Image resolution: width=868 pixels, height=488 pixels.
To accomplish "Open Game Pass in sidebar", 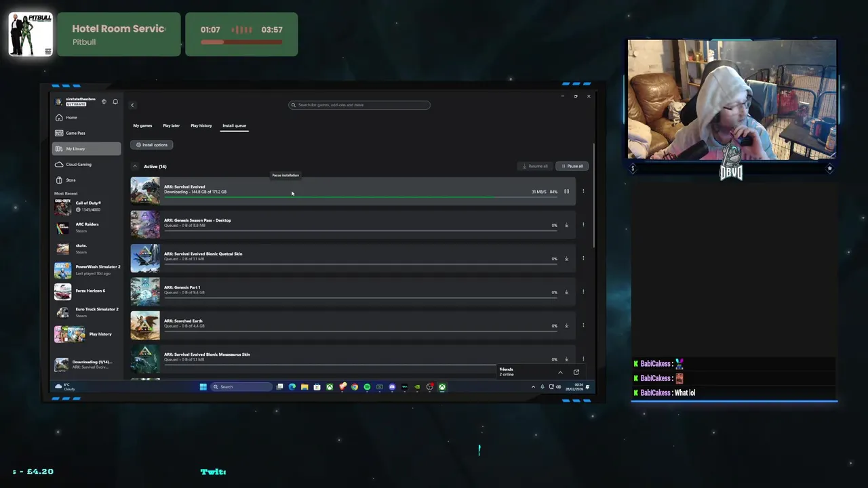I will click(x=87, y=133).
